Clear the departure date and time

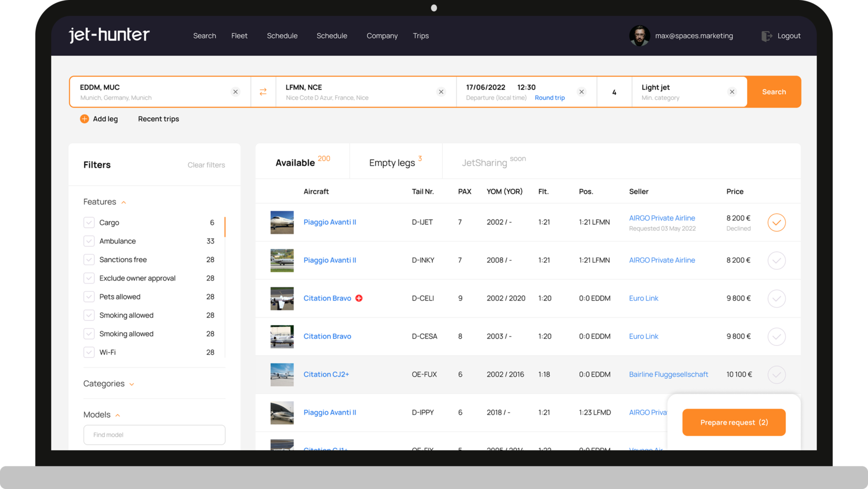pyautogui.click(x=582, y=92)
